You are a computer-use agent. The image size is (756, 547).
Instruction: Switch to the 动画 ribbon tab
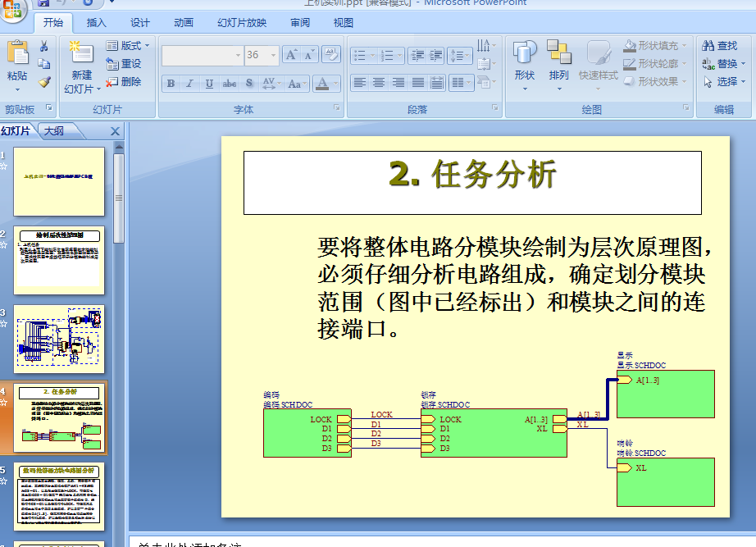click(x=184, y=23)
